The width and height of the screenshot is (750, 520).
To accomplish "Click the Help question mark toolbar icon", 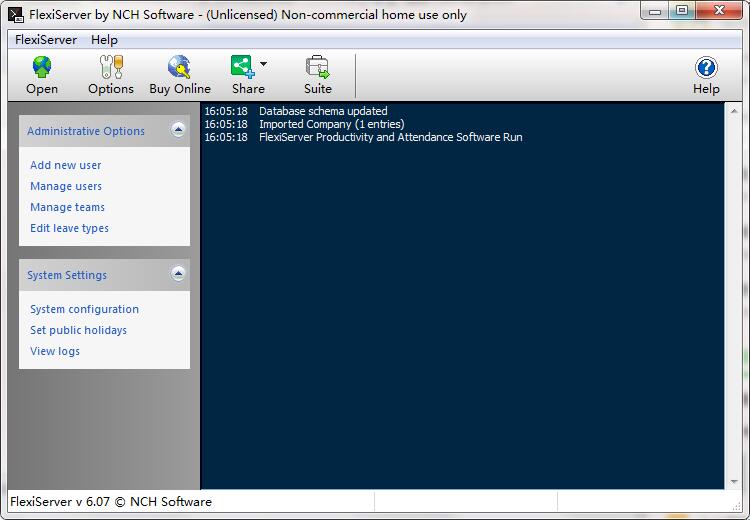I will (x=706, y=67).
